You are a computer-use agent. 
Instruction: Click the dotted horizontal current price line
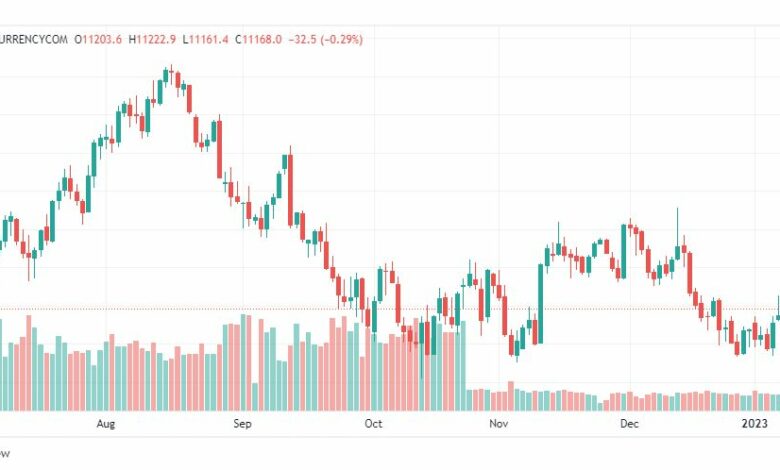(390, 309)
